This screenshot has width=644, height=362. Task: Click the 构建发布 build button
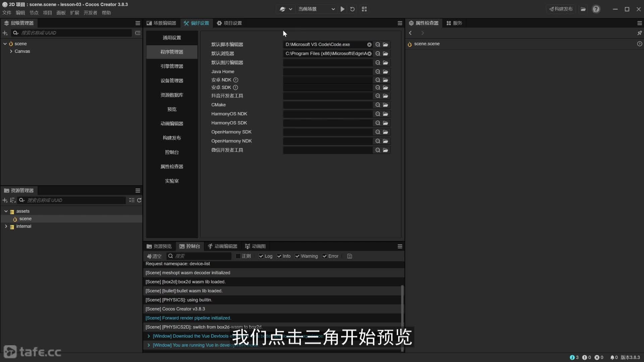pos(561,9)
